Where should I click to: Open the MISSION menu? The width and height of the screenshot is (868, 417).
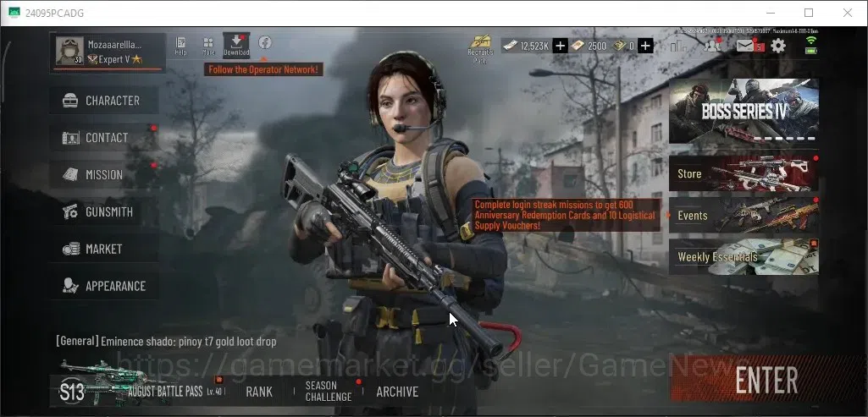pos(104,175)
